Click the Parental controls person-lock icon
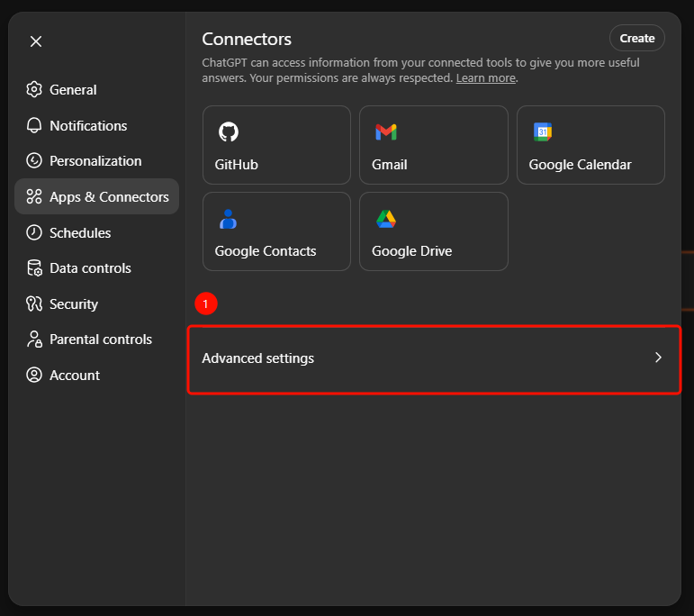This screenshot has height=616, width=694. (x=34, y=340)
